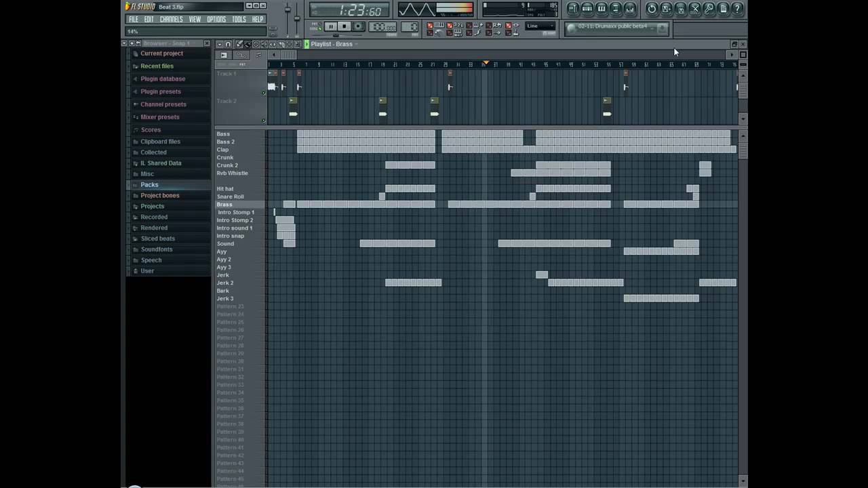Toggle the magnet snap icon in playlist
The width and height of the screenshot is (868, 488).
(x=228, y=44)
